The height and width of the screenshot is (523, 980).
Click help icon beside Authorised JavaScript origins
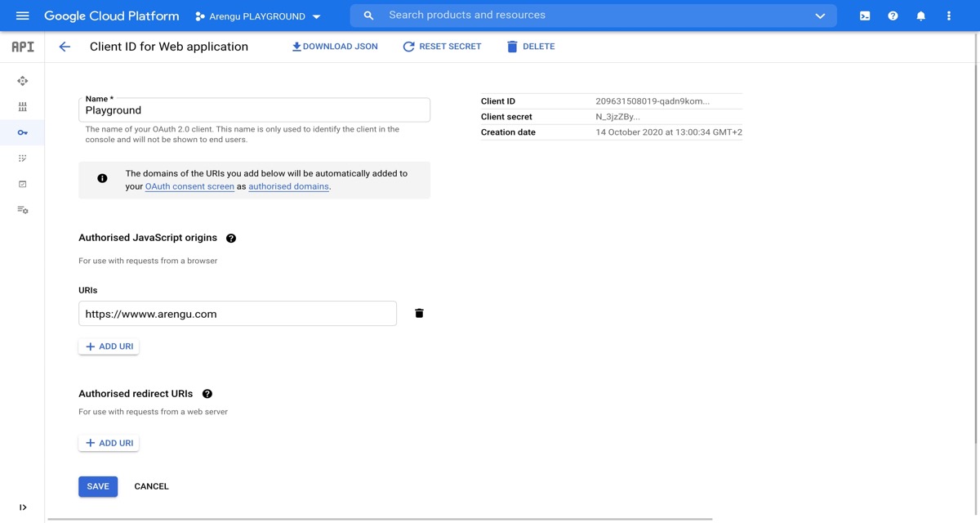[x=231, y=238]
